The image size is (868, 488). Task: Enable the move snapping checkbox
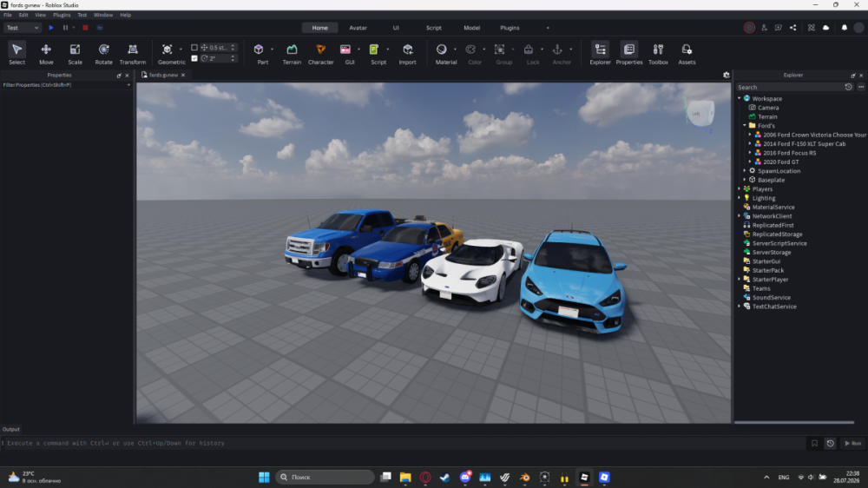tap(194, 48)
